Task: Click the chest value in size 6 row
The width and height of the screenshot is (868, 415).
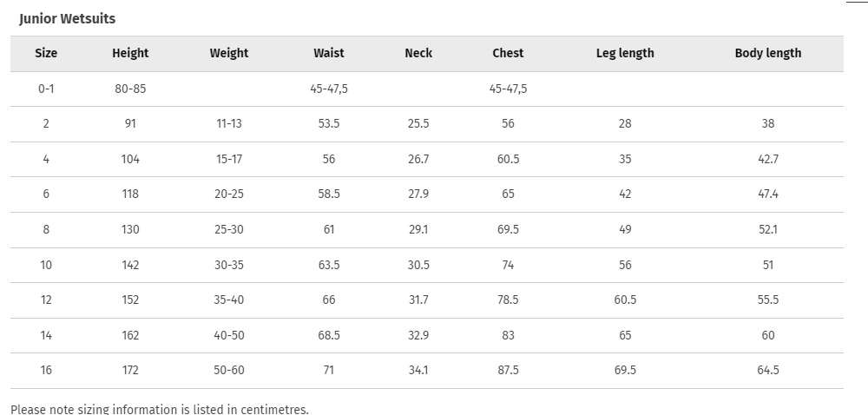Action: point(508,194)
